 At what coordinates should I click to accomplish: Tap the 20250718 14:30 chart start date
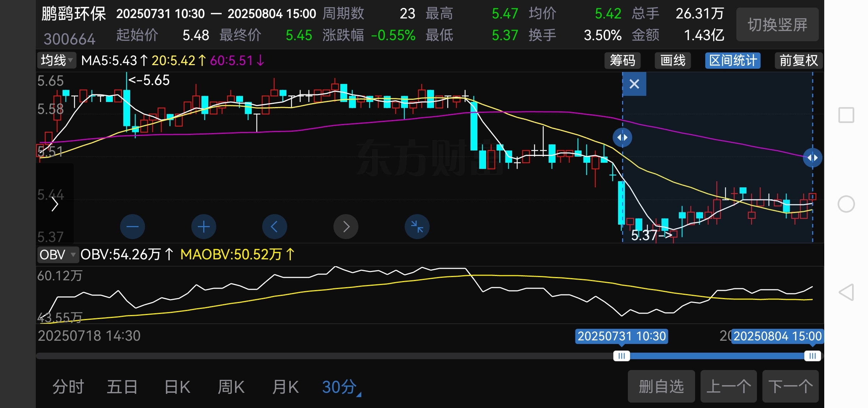tap(89, 336)
